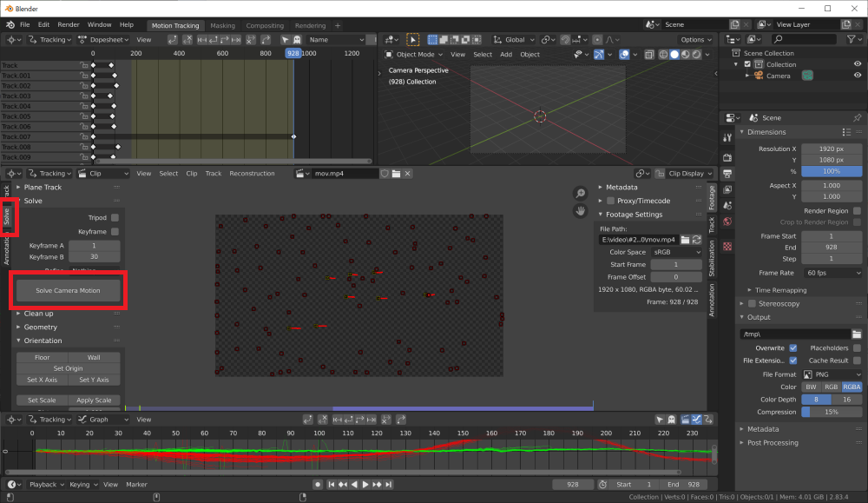Click the reload clip icon beside file path
868x503 pixels.
[x=696, y=239]
